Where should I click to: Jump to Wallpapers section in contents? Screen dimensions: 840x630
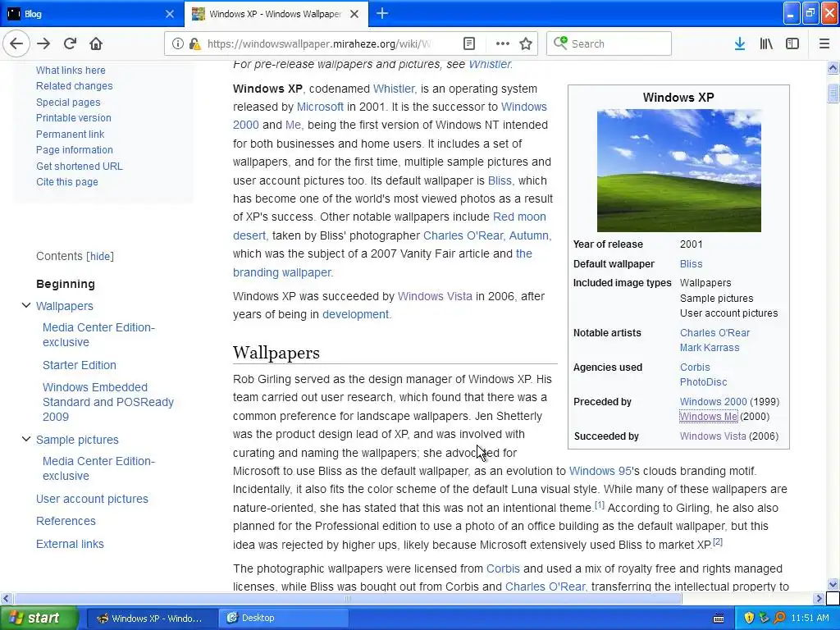click(64, 306)
